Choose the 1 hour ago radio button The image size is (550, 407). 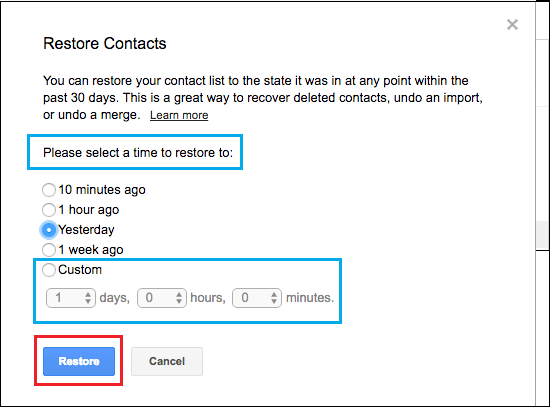(49, 210)
